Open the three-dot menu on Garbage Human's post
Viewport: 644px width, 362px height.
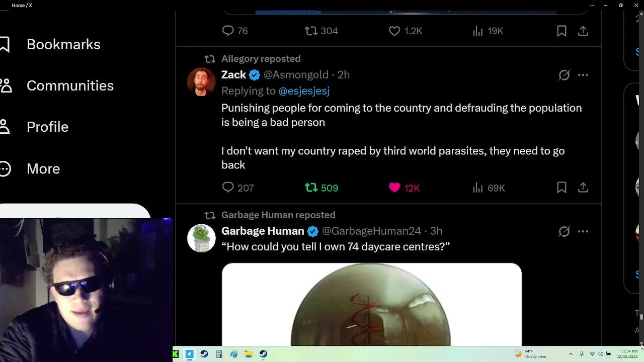[583, 231]
